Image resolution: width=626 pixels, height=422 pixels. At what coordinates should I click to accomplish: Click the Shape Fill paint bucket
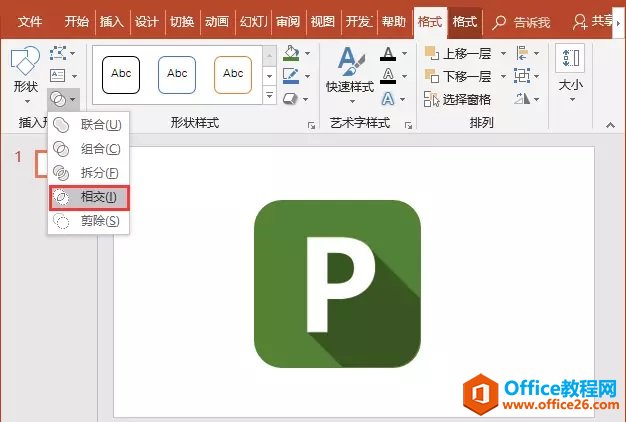coord(291,53)
